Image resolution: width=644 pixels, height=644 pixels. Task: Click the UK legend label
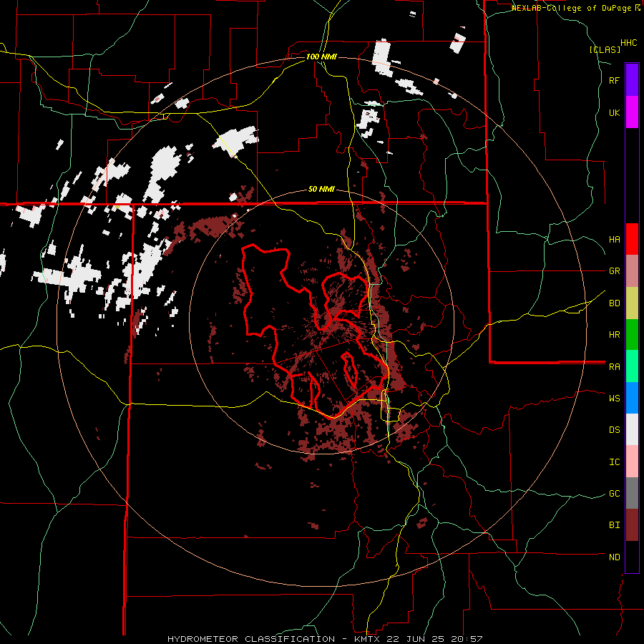click(615, 112)
